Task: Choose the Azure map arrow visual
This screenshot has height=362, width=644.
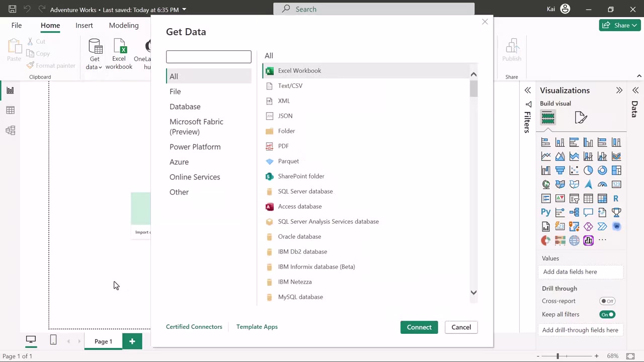Action: pos(588,185)
